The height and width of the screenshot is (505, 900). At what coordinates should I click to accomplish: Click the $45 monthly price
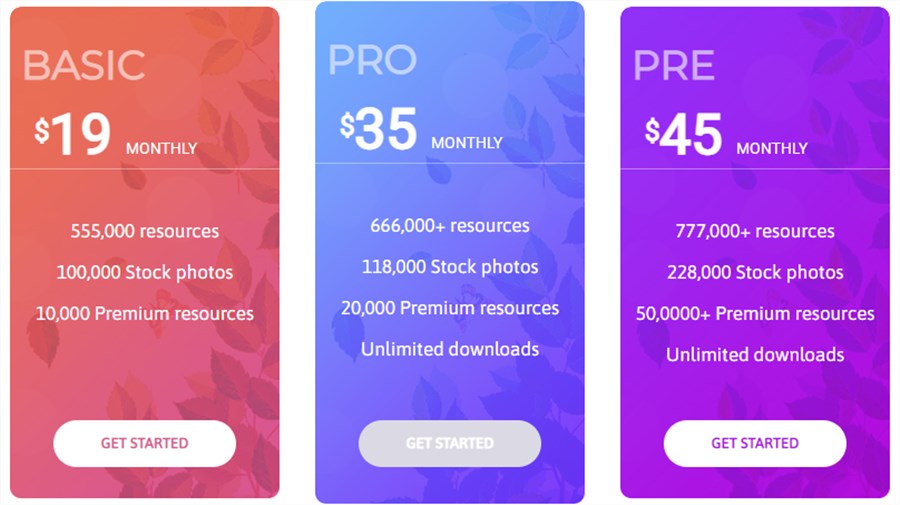tap(726, 135)
